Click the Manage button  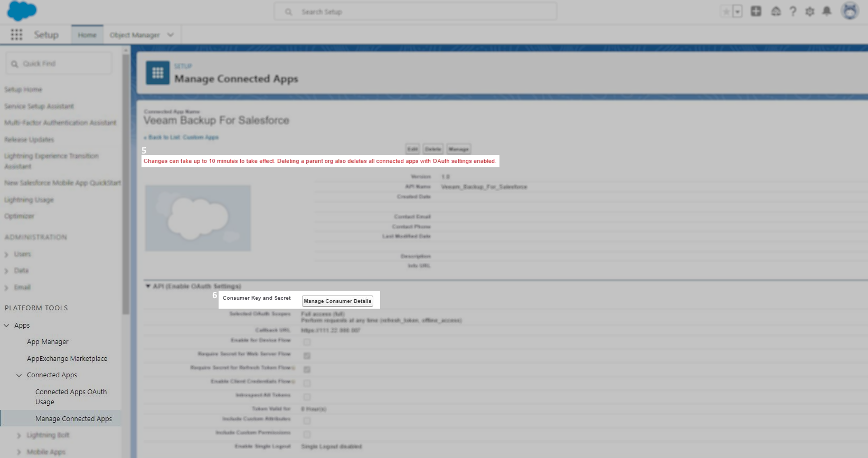click(458, 149)
